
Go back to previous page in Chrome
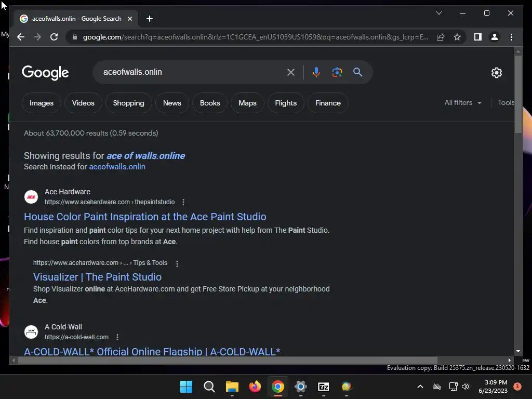(21, 37)
